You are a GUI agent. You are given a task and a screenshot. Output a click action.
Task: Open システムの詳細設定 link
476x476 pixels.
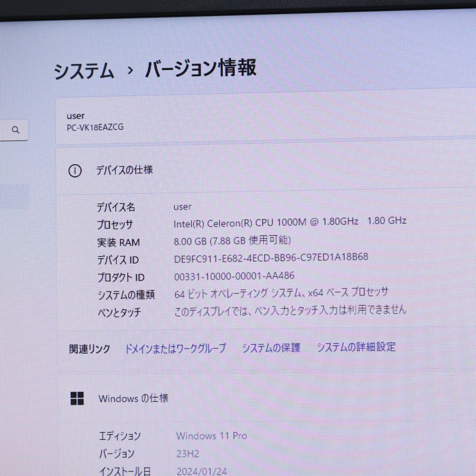(x=356, y=347)
